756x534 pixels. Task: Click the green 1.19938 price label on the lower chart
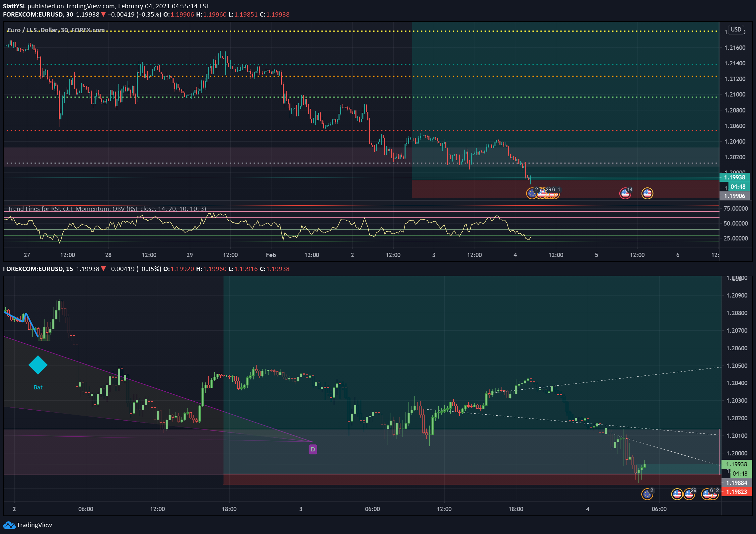(736, 464)
